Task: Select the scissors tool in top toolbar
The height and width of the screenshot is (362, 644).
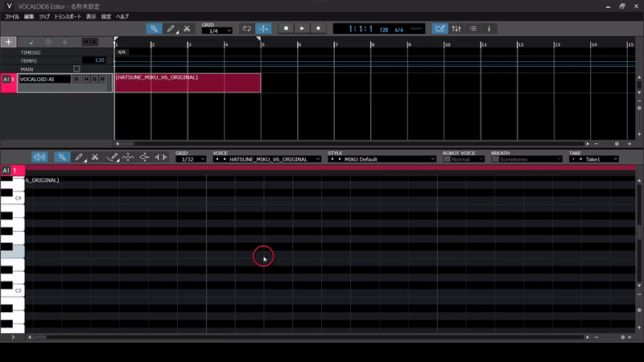Action: (187, 29)
